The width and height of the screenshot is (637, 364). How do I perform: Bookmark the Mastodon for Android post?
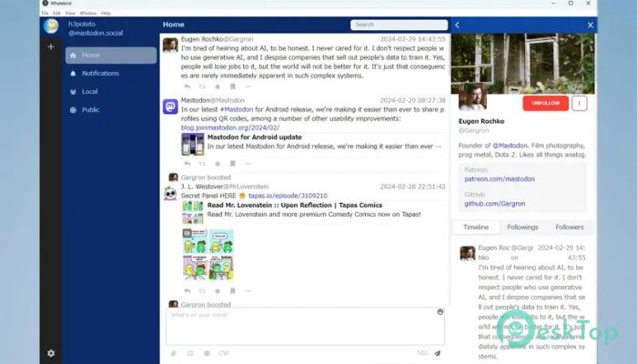(x=233, y=164)
